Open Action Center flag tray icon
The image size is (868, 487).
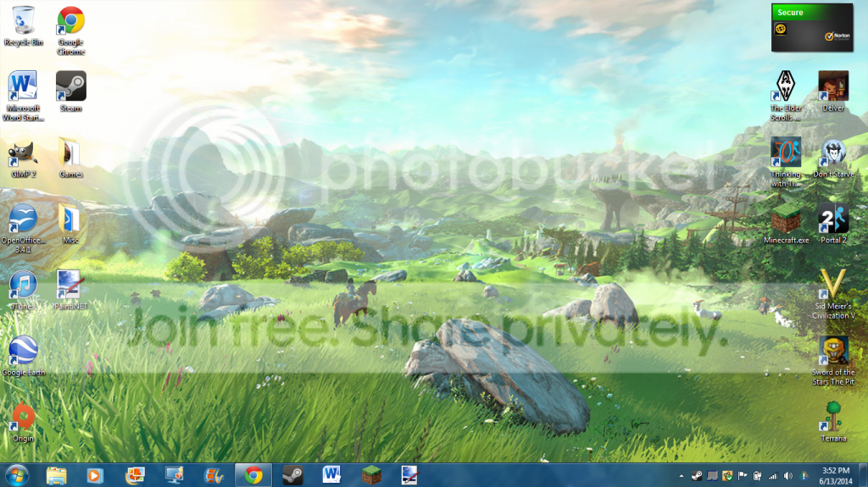[743, 476]
